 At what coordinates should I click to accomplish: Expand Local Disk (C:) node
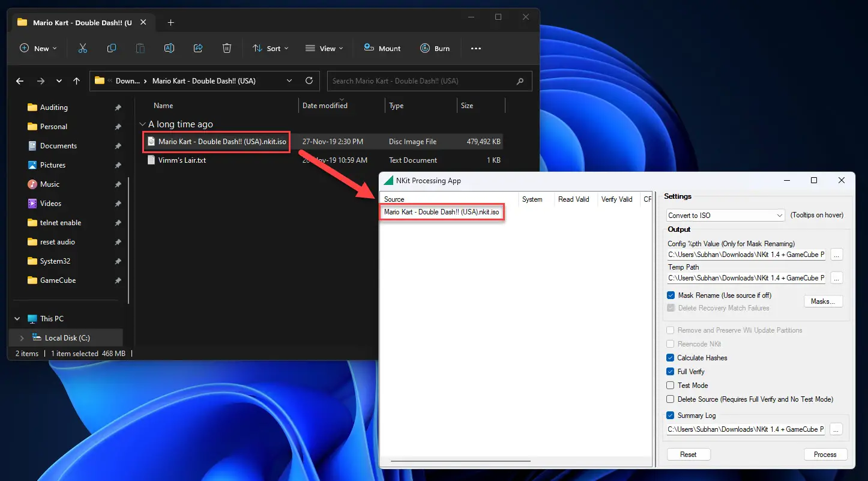click(x=22, y=338)
